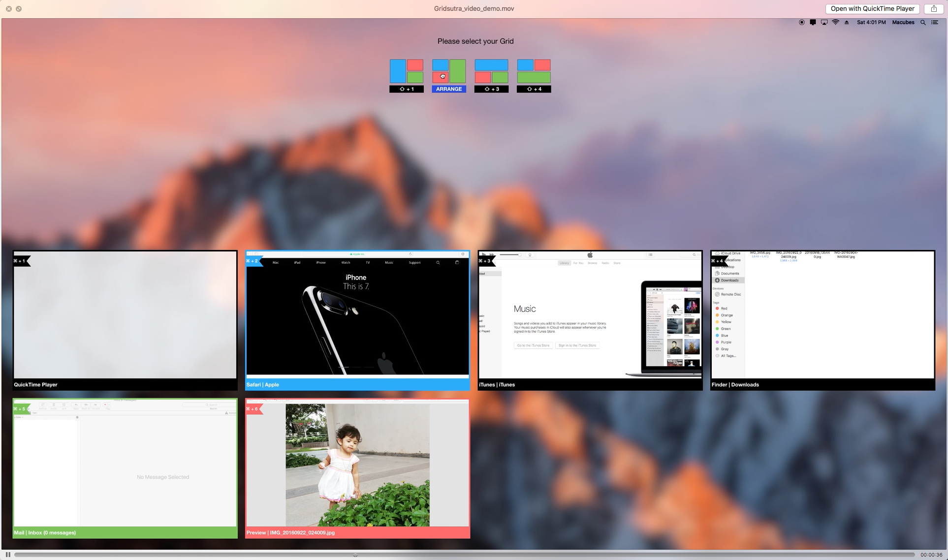Open the AirPlay display menu icon

pyautogui.click(x=824, y=22)
